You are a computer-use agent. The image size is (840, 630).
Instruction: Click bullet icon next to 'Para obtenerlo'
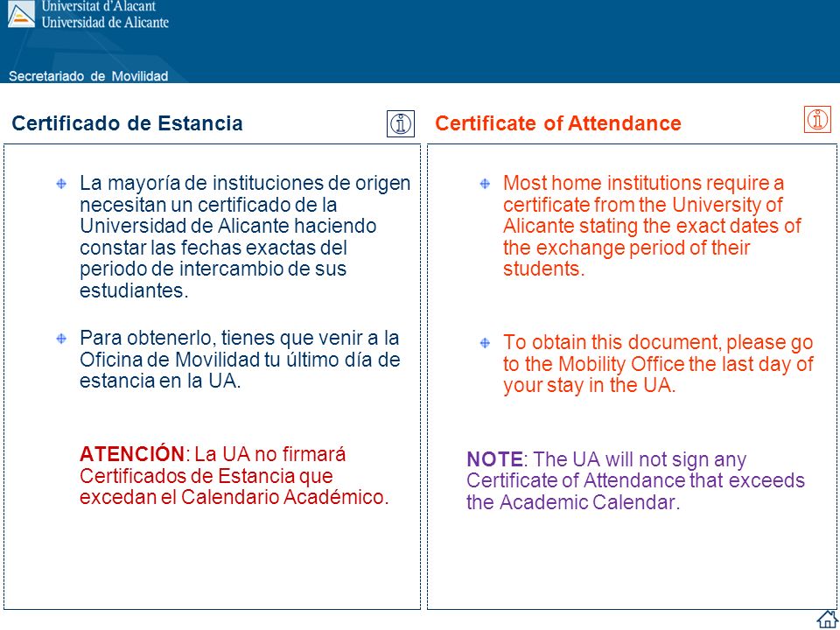click(61, 339)
